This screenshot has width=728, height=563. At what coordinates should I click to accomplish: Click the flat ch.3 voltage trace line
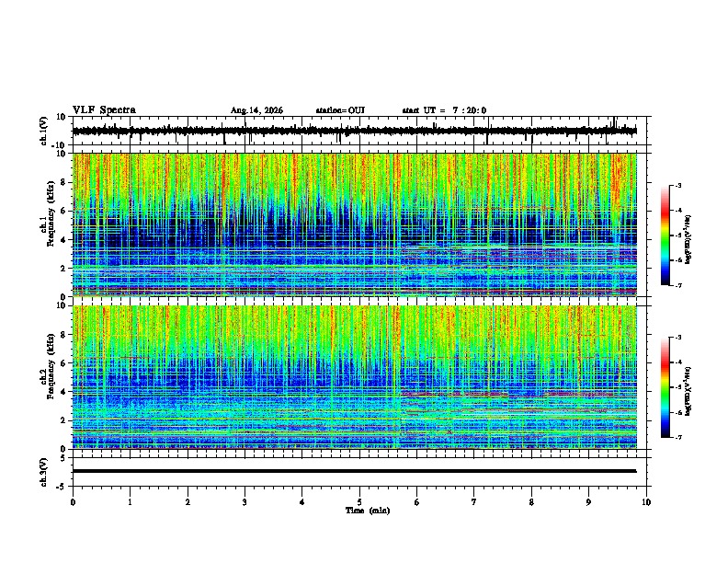pyautogui.click(x=354, y=471)
